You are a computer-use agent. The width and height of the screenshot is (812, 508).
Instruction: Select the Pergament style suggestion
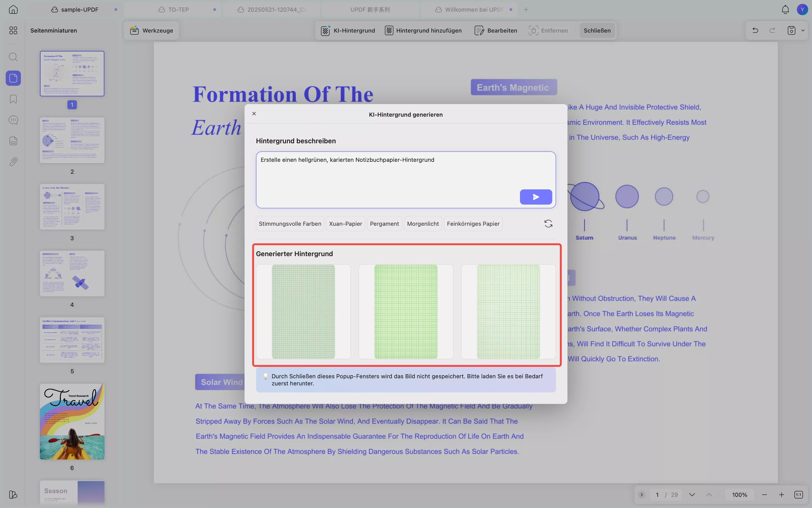pyautogui.click(x=384, y=224)
